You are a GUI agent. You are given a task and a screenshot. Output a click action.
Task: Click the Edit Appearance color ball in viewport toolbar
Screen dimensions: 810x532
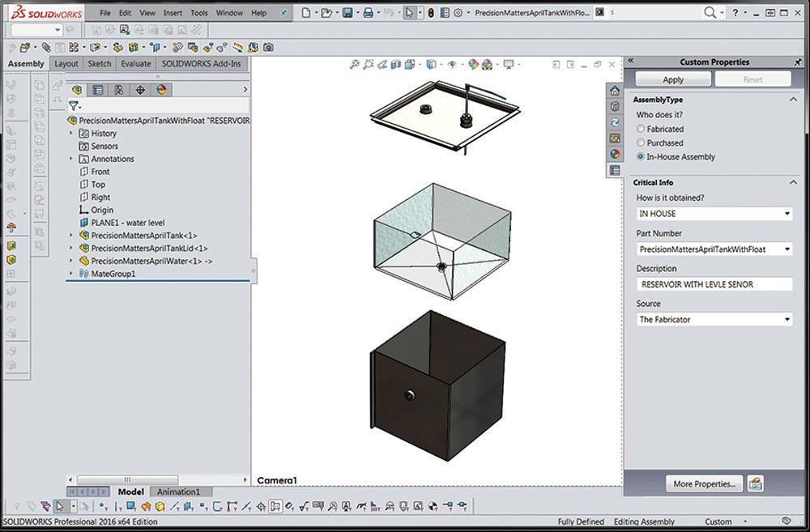[473, 65]
